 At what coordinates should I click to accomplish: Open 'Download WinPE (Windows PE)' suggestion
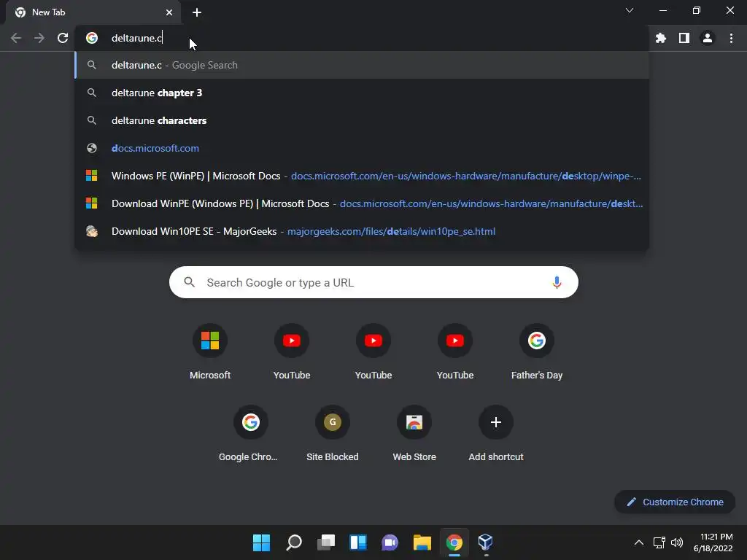pos(362,203)
